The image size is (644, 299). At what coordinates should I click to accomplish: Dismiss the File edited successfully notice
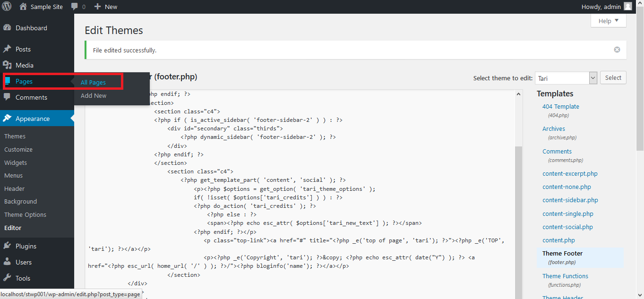pos(617,50)
